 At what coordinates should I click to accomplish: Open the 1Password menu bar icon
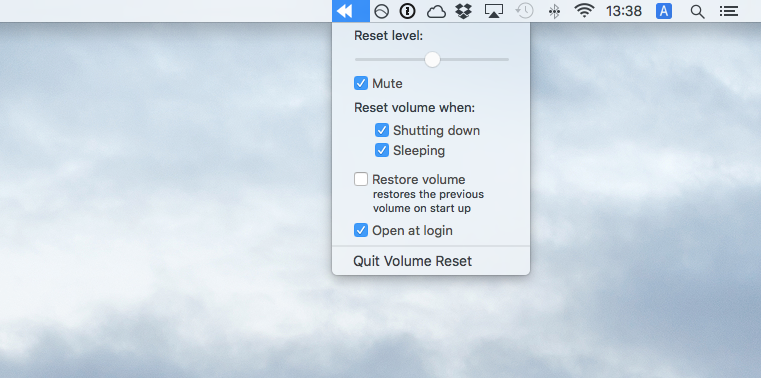pos(408,11)
